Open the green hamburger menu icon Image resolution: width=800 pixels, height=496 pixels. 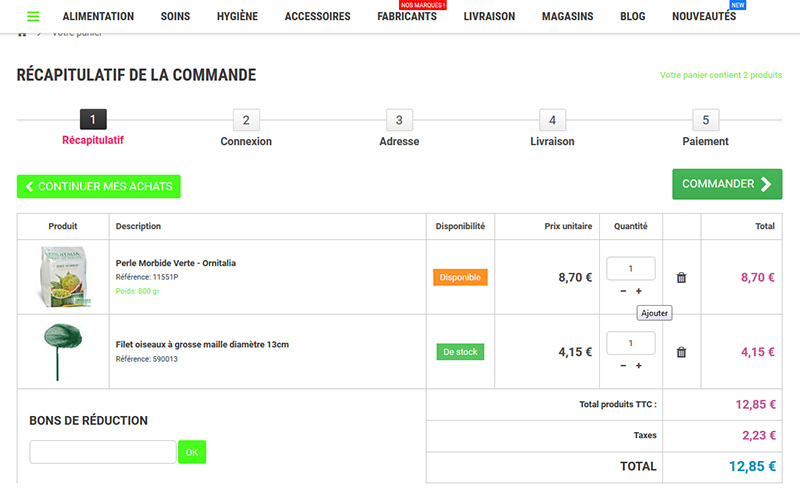point(33,17)
